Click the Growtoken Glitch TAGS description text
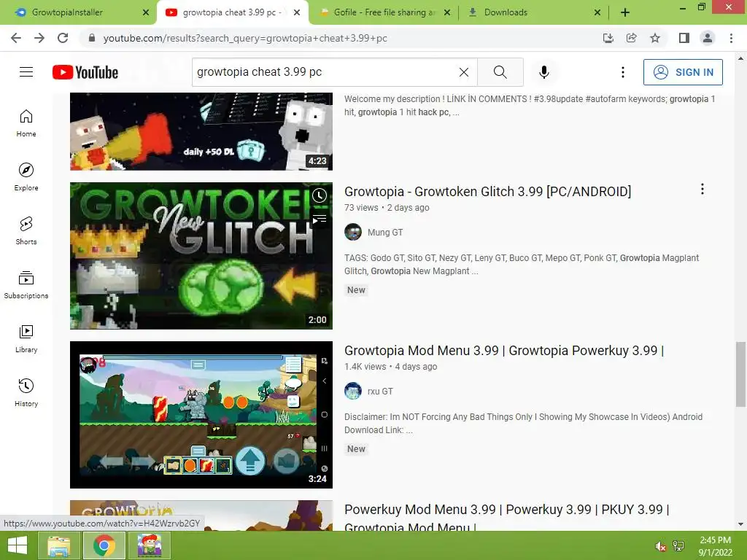Image resolution: width=747 pixels, height=560 pixels. tap(522, 264)
